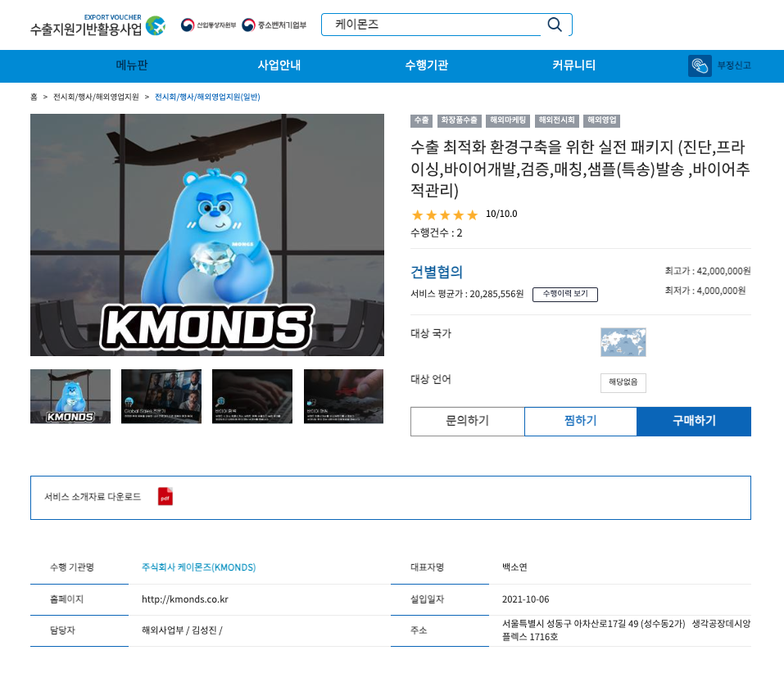784x673 pixels.
Task: Open the 메뉴판 menu
Action: pos(132,65)
